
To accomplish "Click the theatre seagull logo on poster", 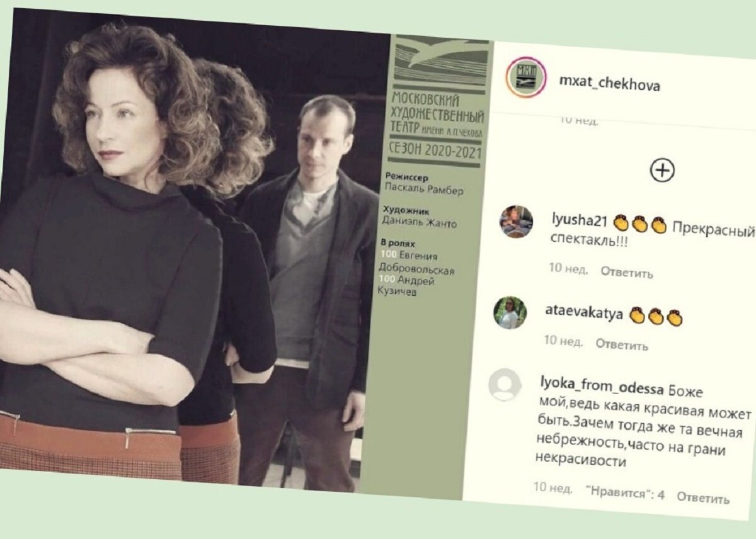I will click(x=440, y=60).
